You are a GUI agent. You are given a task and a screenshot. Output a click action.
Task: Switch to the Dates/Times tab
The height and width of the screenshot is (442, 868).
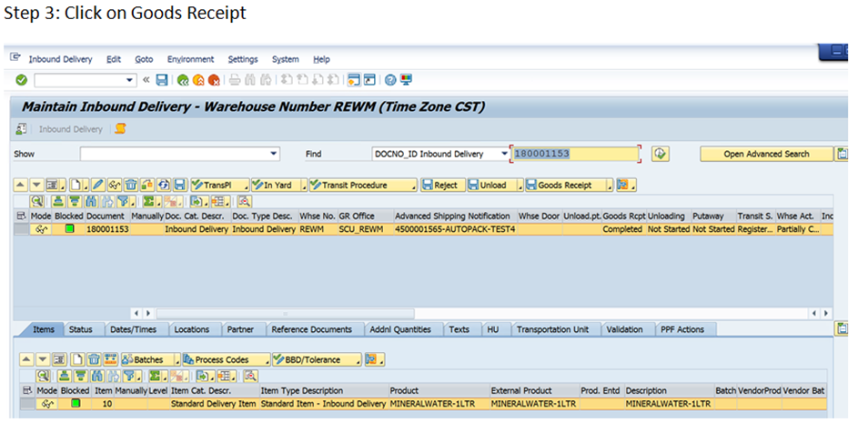133,329
